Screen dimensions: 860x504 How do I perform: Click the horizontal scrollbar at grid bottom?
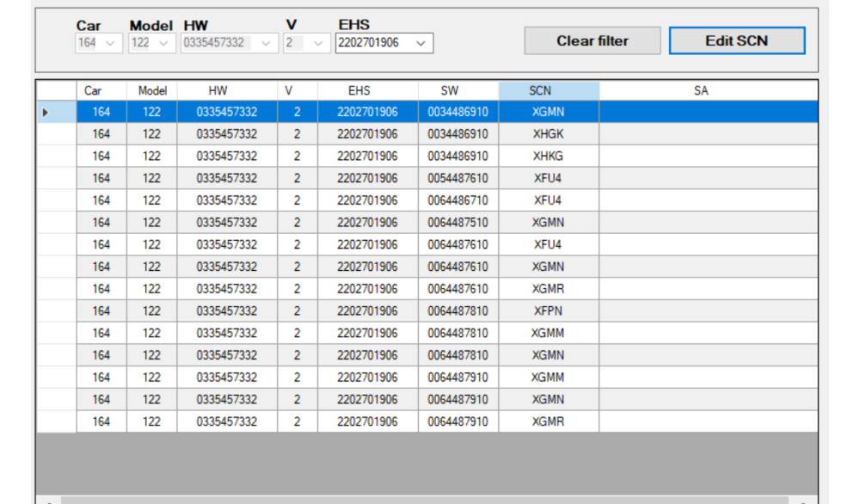coord(426,500)
